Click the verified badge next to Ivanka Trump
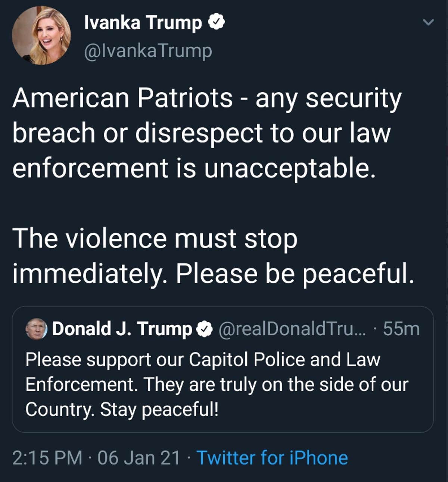 click(217, 22)
